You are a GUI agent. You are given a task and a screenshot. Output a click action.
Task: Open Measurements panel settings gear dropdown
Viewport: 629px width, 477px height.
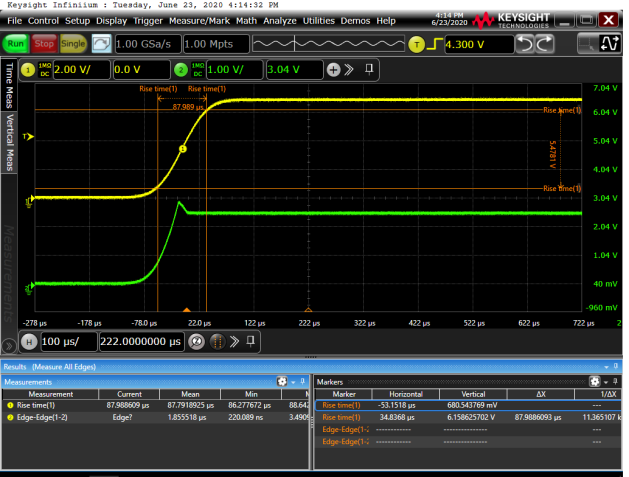(285, 382)
